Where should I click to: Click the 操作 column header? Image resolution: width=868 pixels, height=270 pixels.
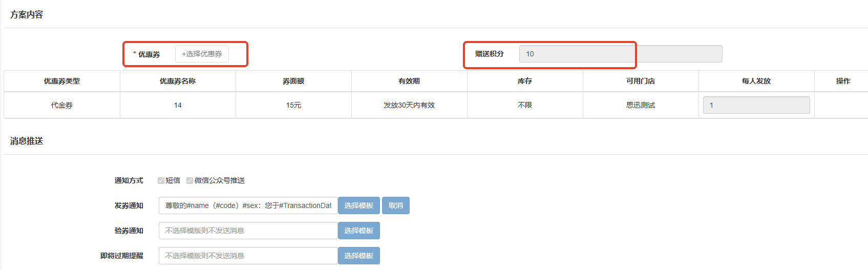point(843,81)
